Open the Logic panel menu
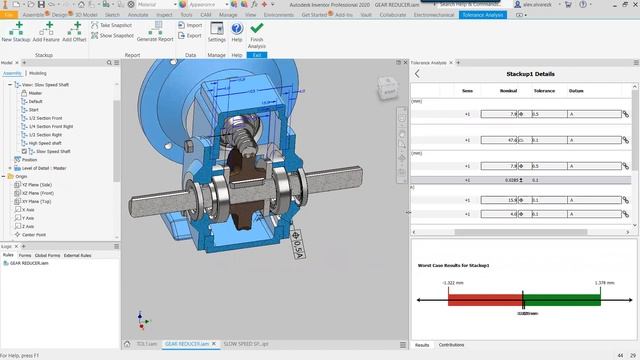 tap(117, 247)
